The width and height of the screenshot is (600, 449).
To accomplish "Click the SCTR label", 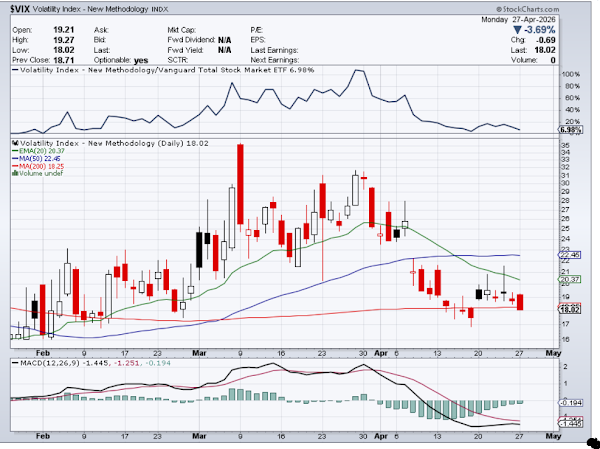I will pyautogui.click(x=178, y=60).
